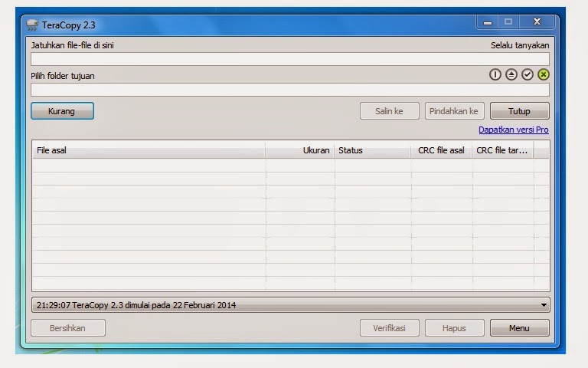Image resolution: width=588 pixels, height=368 pixels.
Task: Click the Pilih folder tujuan label
Action: click(63, 76)
